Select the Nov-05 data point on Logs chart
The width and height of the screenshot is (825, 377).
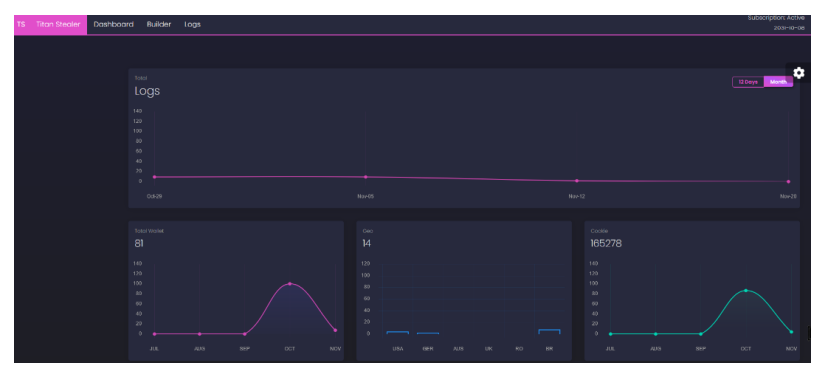tap(366, 177)
